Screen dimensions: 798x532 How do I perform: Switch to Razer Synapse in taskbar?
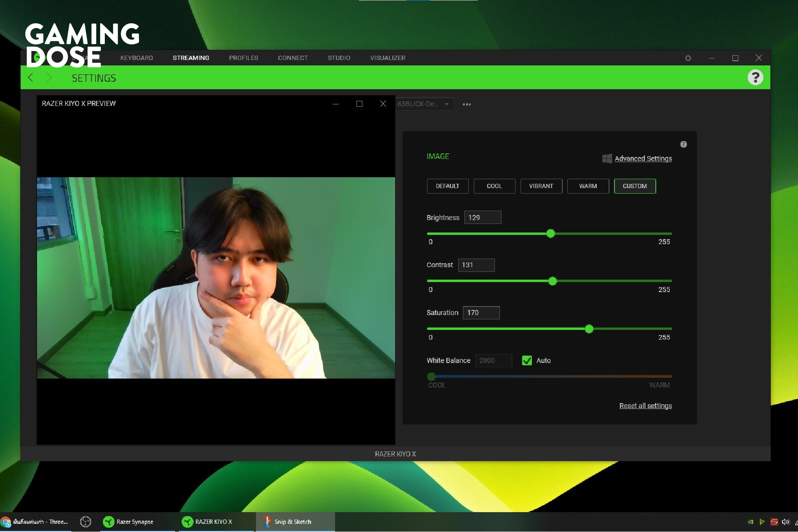pyautogui.click(x=138, y=522)
